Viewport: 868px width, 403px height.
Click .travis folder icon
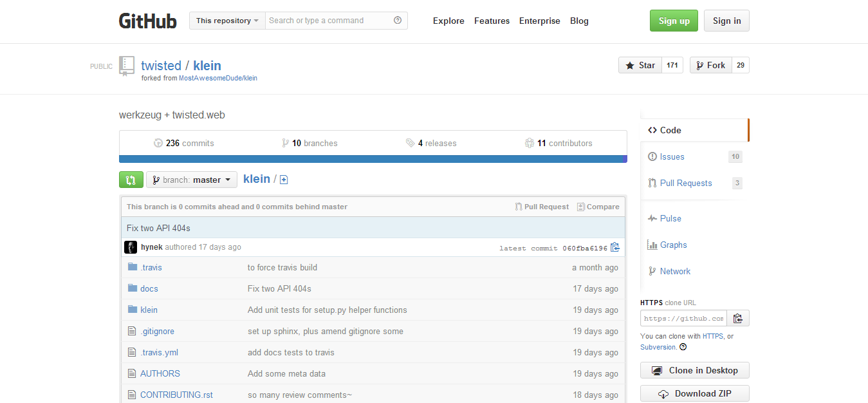point(133,267)
